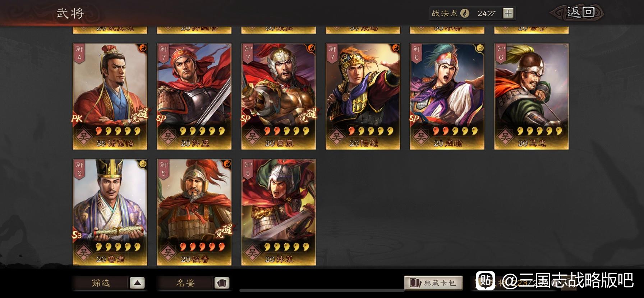Click the plus icon beside 战法点
The width and height of the screenshot is (644, 298).
click(508, 13)
